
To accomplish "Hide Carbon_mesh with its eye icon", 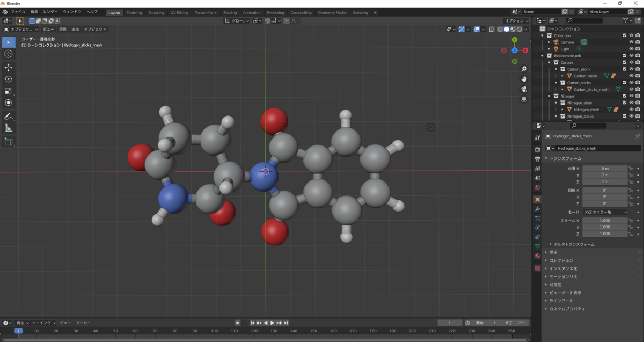I will [x=631, y=76].
